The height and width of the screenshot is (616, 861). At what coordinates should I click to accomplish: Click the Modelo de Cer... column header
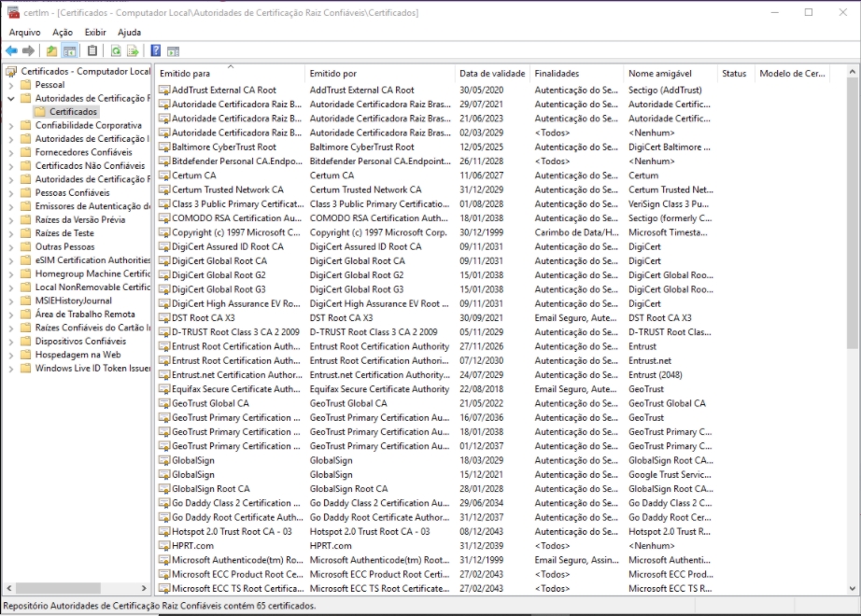point(792,73)
